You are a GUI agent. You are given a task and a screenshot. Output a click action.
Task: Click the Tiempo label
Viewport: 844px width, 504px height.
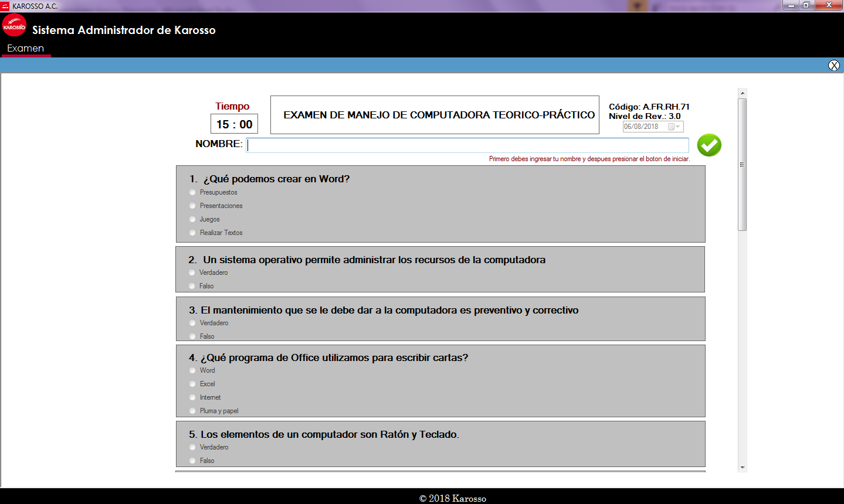pos(232,106)
